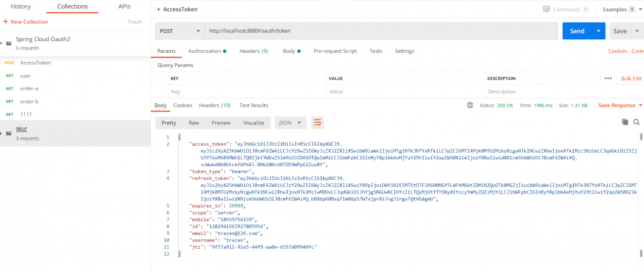Click the mobile value "18559756159"

pos(237,219)
